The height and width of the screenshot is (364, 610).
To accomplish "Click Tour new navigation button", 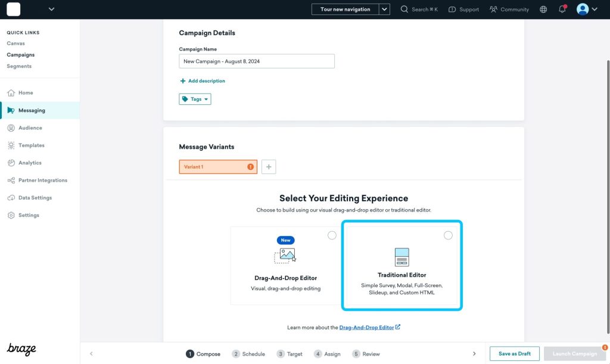I will 345,10.
